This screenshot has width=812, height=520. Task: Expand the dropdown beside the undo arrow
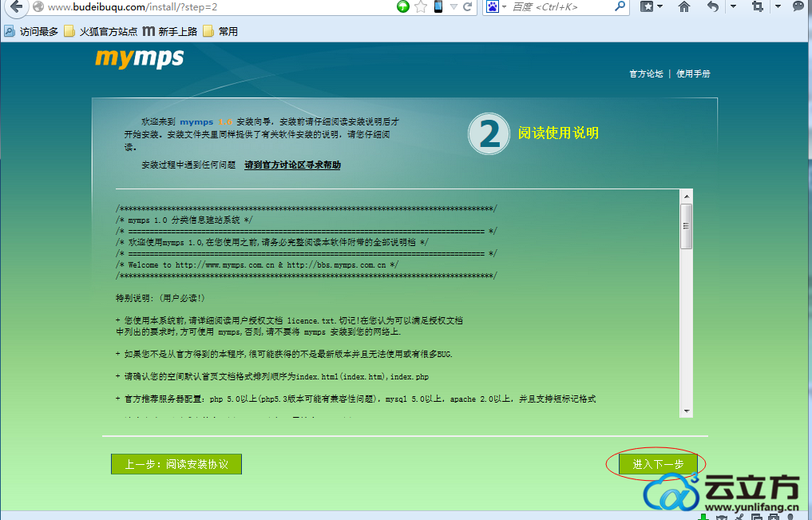pyautogui.click(x=733, y=6)
